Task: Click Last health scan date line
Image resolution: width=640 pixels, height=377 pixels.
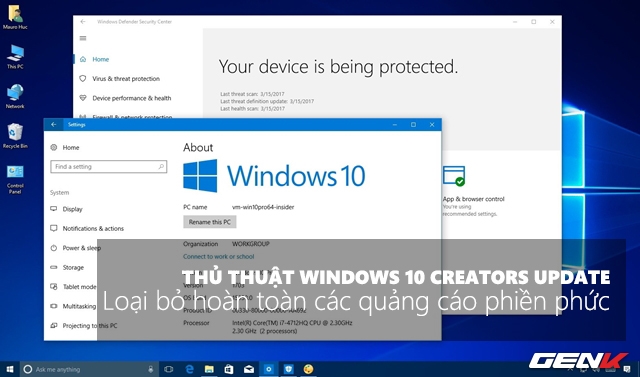Action: (252, 109)
